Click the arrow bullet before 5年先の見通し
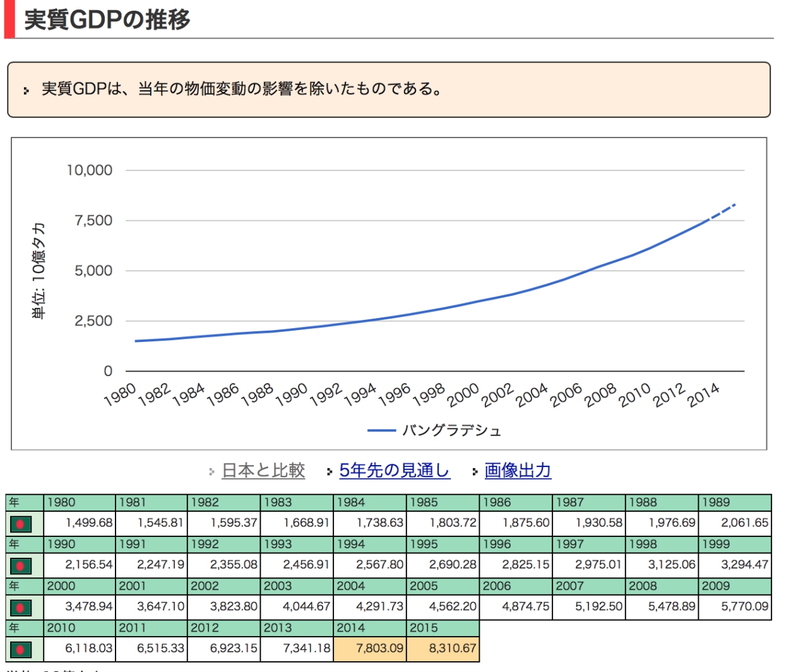This screenshot has width=808, height=672. 330,471
